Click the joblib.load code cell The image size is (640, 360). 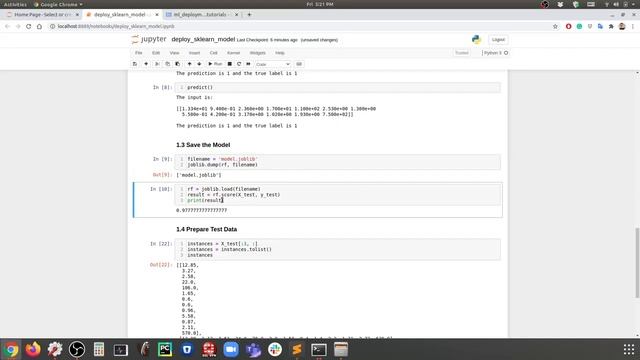point(338,195)
